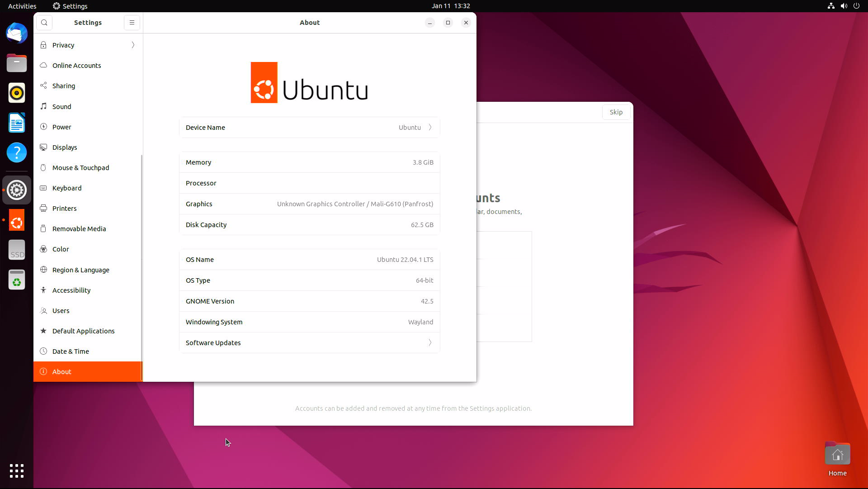Click the Default Applications star icon

(43, 331)
